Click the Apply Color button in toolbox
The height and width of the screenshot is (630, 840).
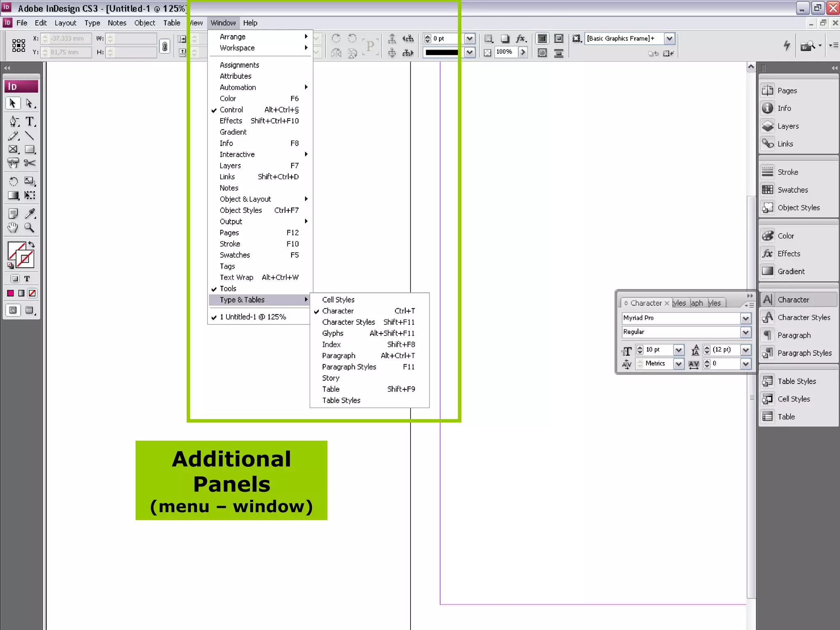11,293
